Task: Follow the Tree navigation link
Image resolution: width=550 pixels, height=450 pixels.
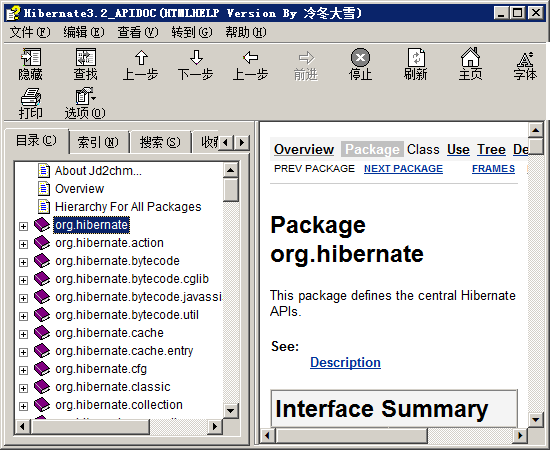Action: point(491,149)
